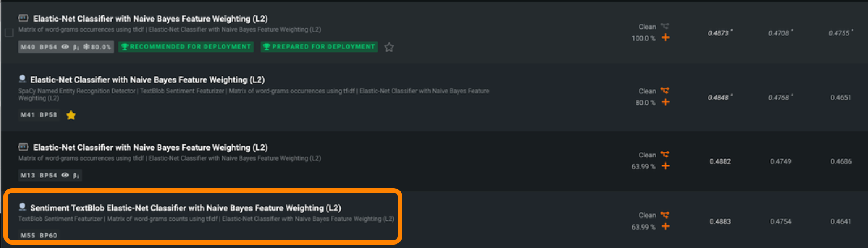Screen dimensions: 868x248
Task: Select the checkbox for model M40
Action: click(x=9, y=33)
